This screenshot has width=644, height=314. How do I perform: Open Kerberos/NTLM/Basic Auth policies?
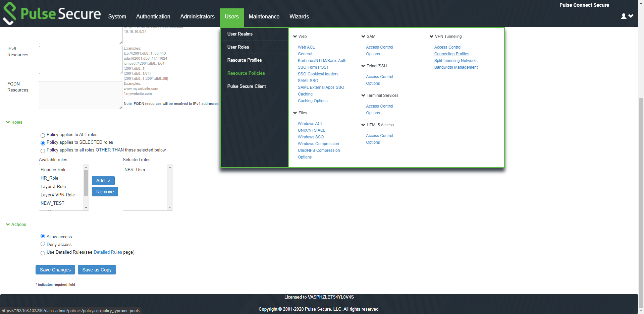[x=322, y=61]
